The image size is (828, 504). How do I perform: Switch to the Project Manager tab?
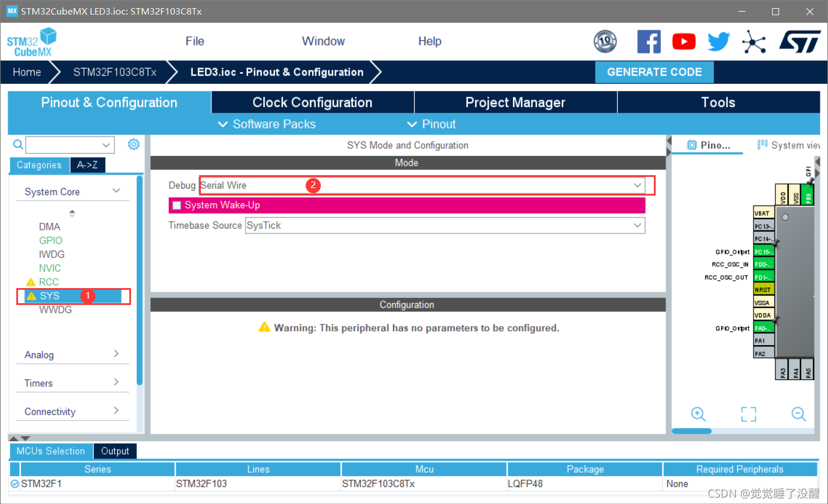pyautogui.click(x=515, y=102)
